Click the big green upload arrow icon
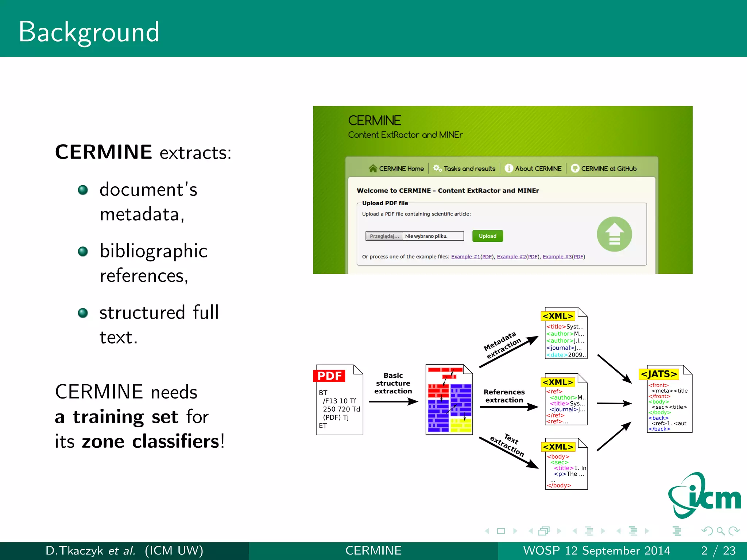 coord(614,234)
